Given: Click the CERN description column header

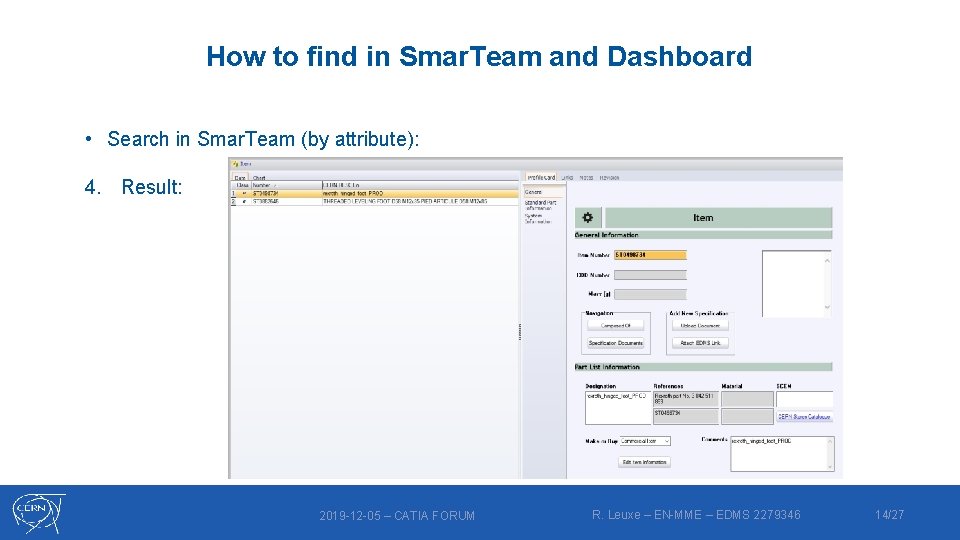Looking at the screenshot, I should 420,185.
